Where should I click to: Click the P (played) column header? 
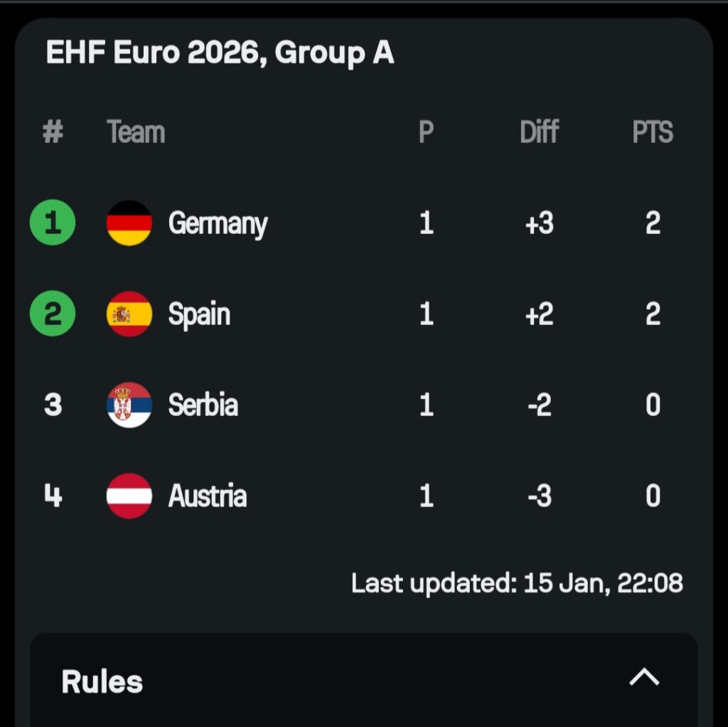[426, 132]
